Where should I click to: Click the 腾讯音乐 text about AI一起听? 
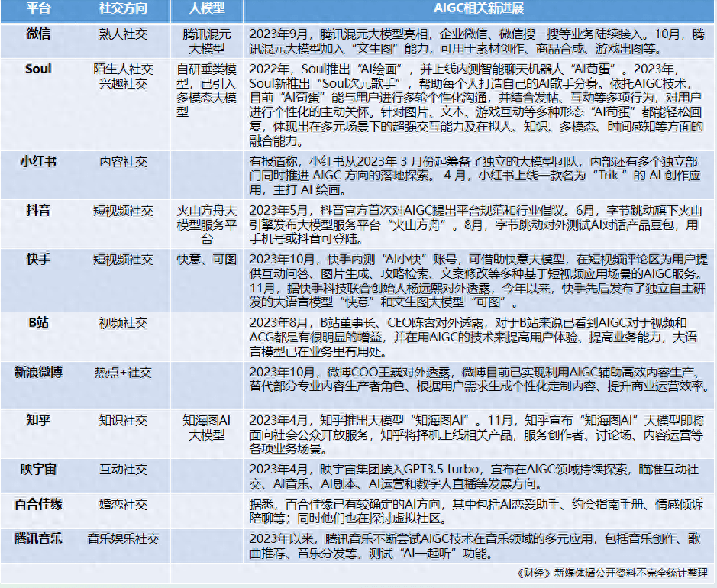(475, 546)
